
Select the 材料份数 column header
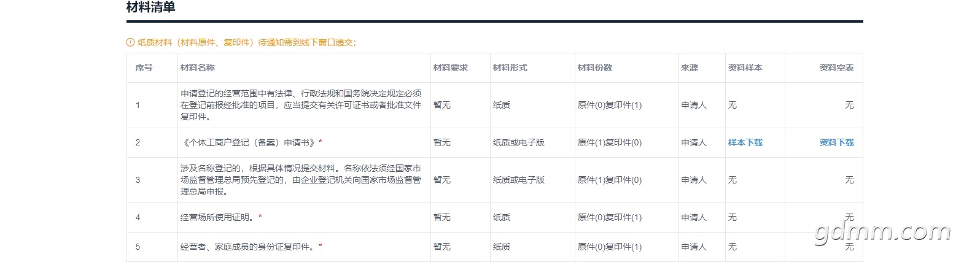click(x=594, y=67)
